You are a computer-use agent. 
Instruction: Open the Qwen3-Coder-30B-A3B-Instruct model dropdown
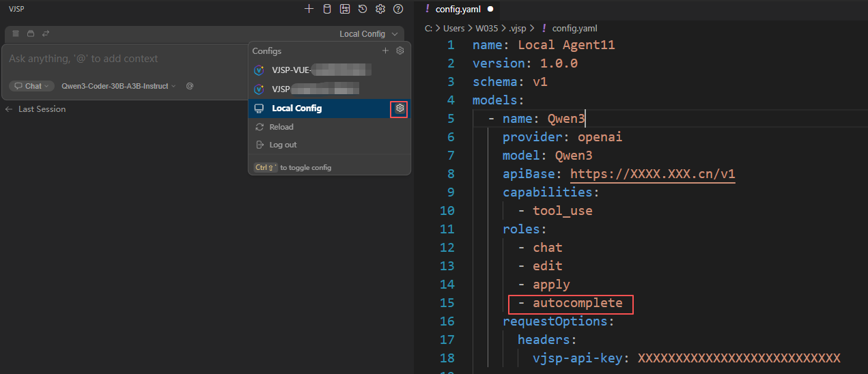(x=119, y=86)
